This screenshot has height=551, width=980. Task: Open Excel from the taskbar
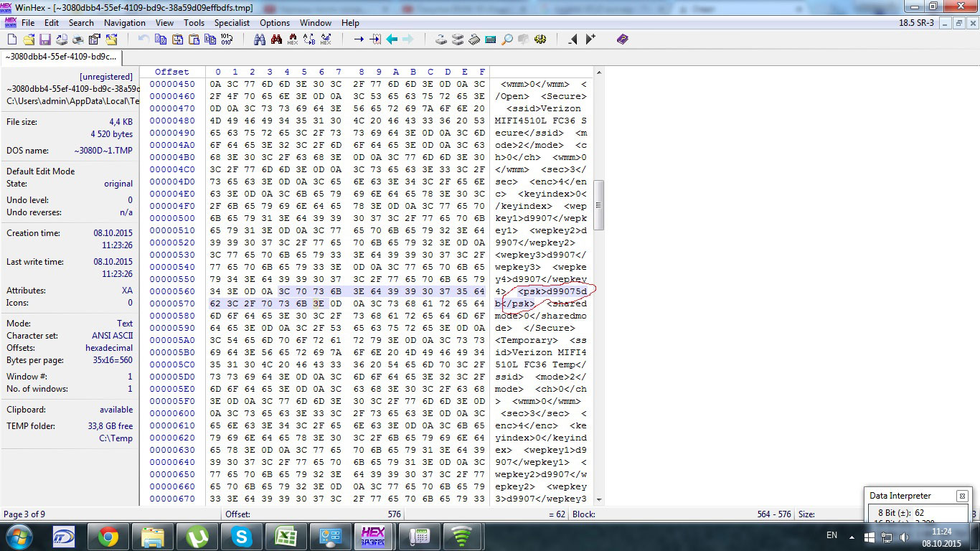pyautogui.click(x=286, y=537)
